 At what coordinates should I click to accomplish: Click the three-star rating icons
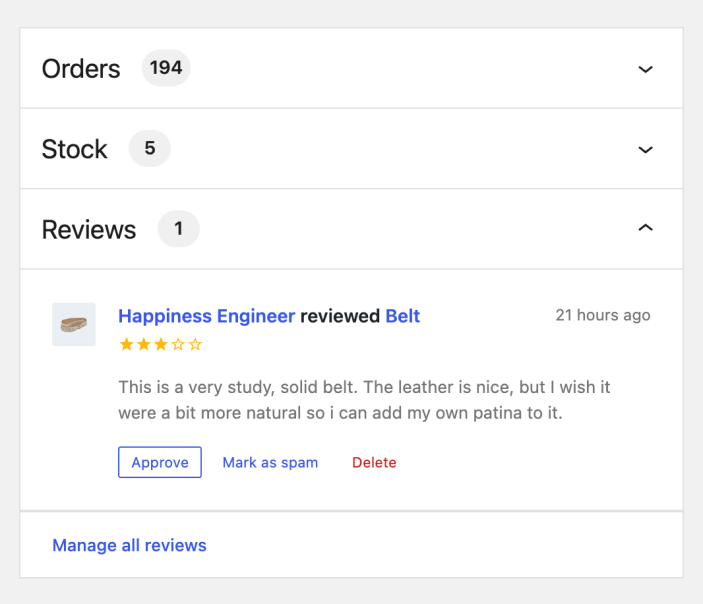pyautogui.click(x=160, y=345)
